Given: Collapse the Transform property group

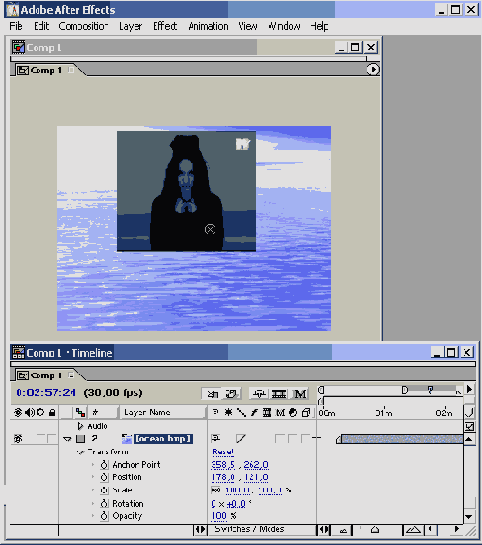Looking at the screenshot, I should coord(80,452).
